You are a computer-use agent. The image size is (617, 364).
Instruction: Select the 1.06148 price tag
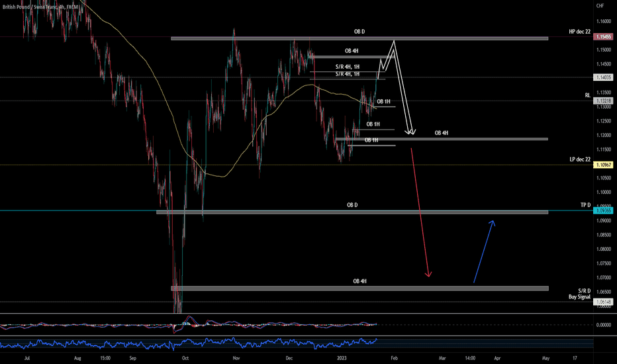point(603,302)
